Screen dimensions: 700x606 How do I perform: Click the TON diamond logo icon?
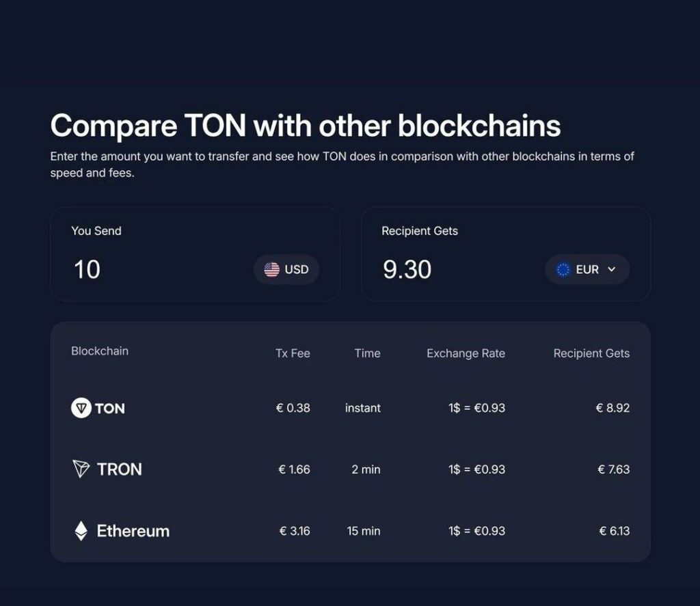click(81, 408)
